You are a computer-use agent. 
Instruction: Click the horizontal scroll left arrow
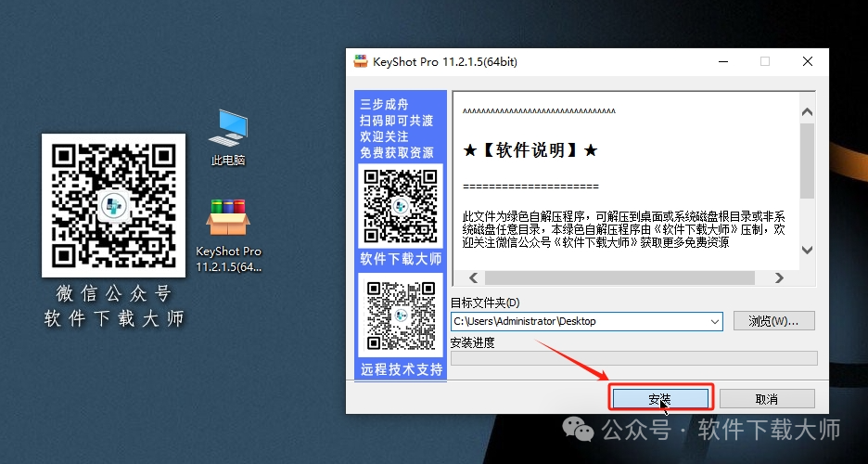pyautogui.click(x=473, y=277)
